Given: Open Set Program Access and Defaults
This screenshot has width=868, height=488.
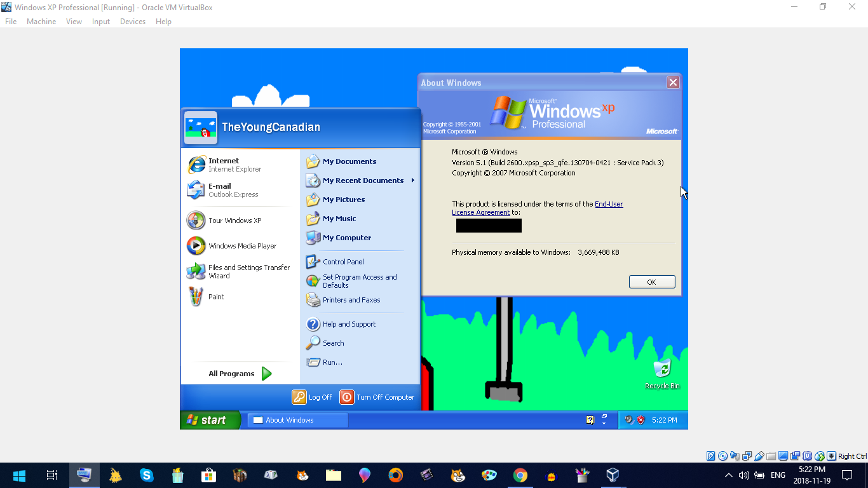Looking at the screenshot, I should [x=360, y=281].
